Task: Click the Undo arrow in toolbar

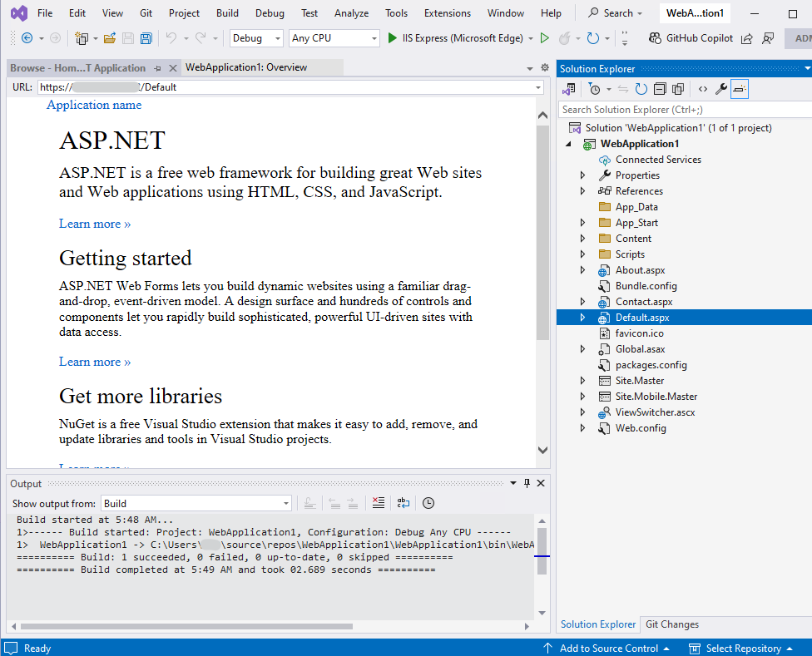Action: [171, 37]
